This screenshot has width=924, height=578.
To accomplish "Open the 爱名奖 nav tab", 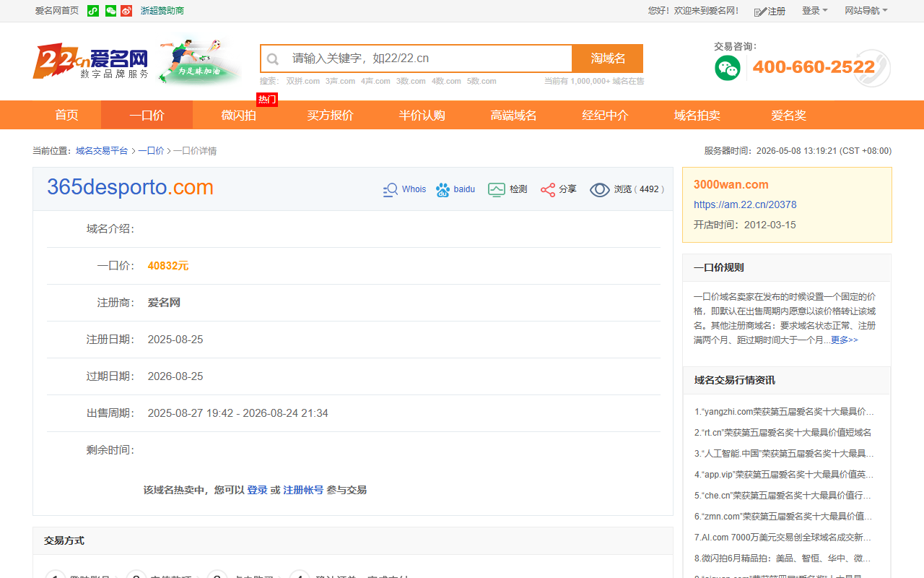I will coord(788,115).
